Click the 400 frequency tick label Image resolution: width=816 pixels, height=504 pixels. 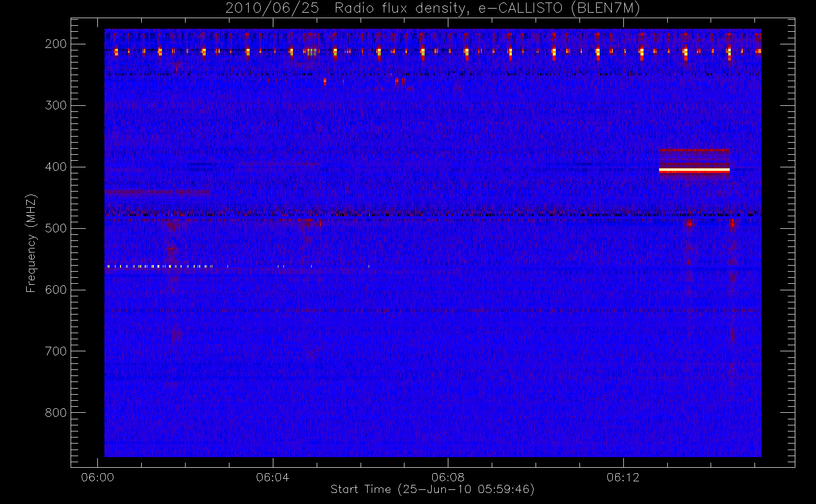point(55,167)
